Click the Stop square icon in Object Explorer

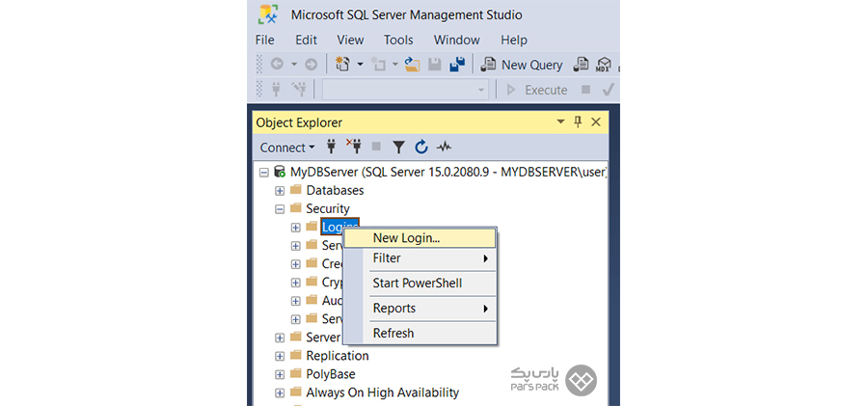click(376, 147)
